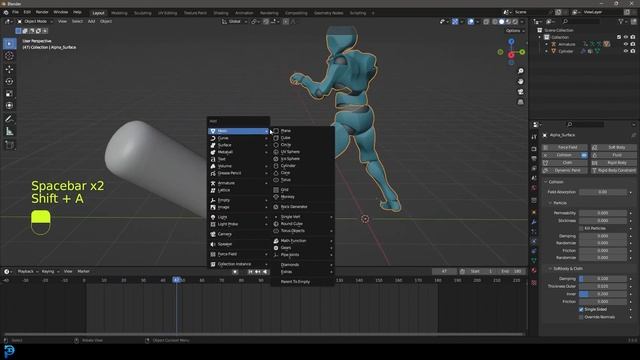Toggle Armature visibility eye in outliner

[x=626, y=44]
